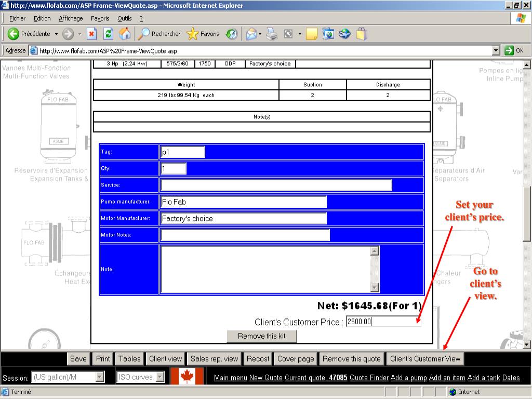
Task: Open forward button history dropdown arrow
Action: click(79, 34)
